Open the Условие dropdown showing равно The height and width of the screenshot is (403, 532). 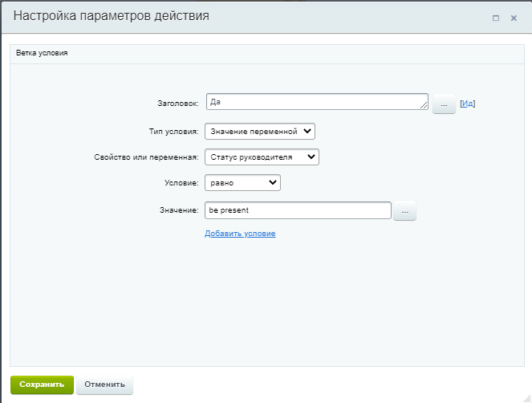(x=242, y=183)
